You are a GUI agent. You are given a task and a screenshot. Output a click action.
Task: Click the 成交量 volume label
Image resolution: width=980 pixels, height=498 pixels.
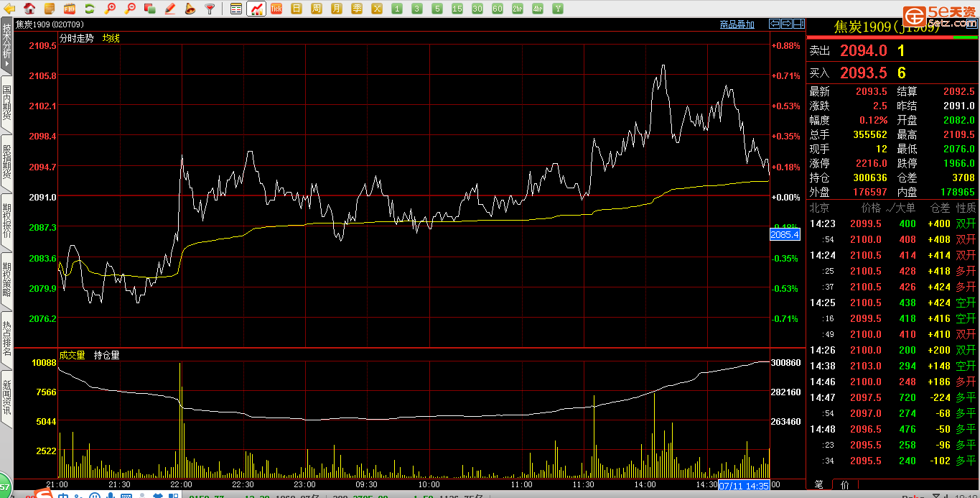[x=73, y=355]
